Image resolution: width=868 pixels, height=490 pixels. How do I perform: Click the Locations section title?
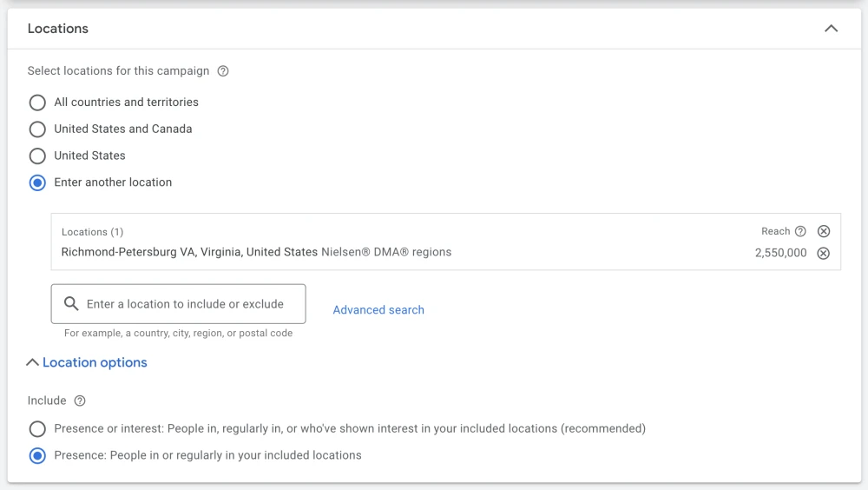pyautogui.click(x=58, y=29)
